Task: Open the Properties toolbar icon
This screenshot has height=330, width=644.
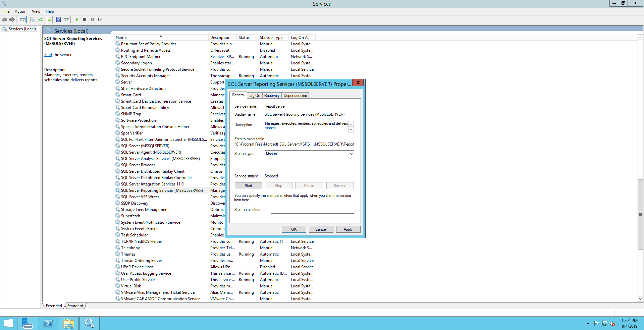Action: (33, 20)
